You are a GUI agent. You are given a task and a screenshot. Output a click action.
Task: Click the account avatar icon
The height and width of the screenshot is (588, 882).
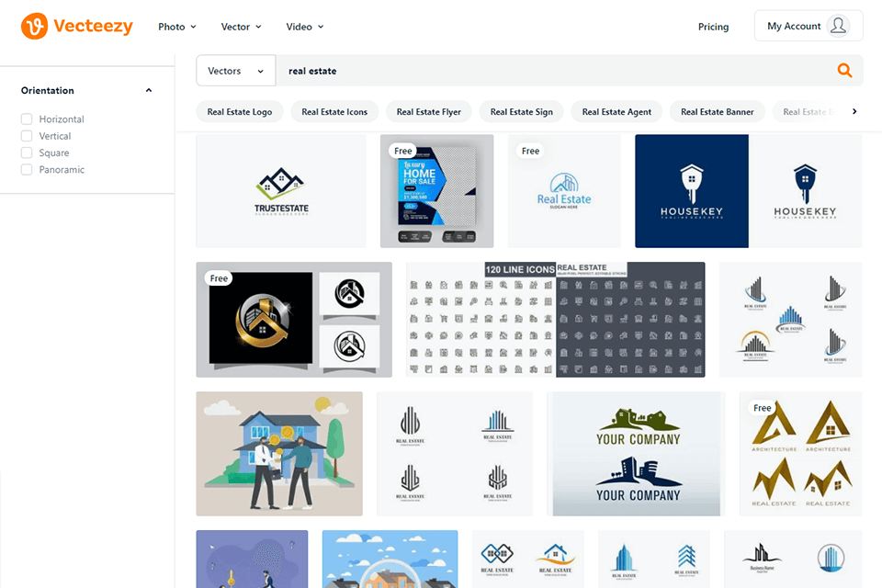(x=838, y=26)
